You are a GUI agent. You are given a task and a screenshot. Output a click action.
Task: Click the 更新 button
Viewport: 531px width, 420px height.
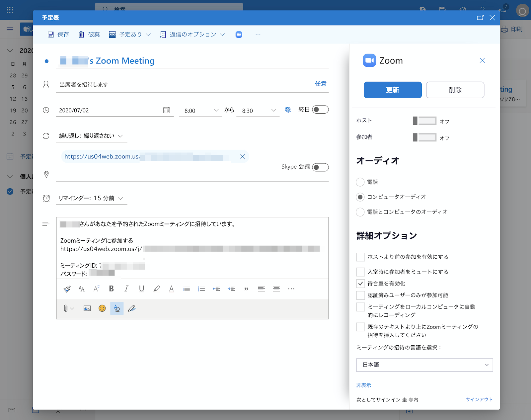[393, 90]
